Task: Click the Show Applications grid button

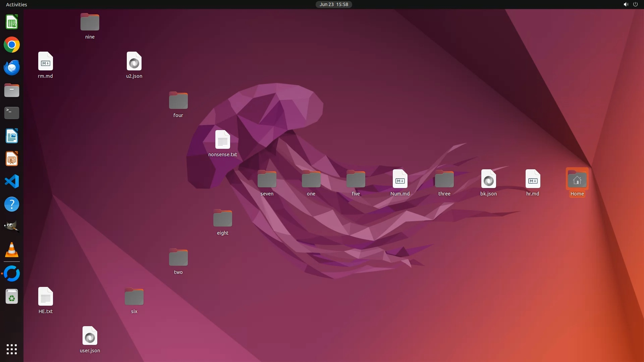Action: tap(12, 349)
